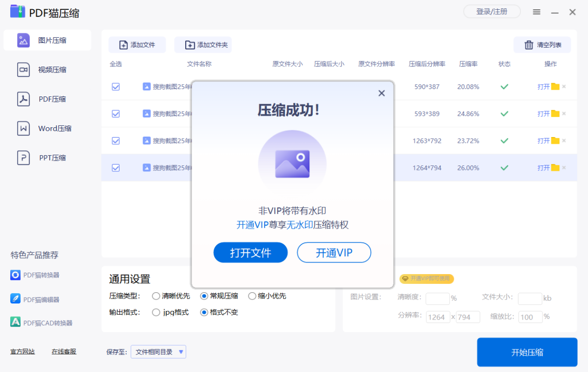Screen dimensions: 588x372
Task: Choose the jpg格式 output radio option
Action: pyautogui.click(x=156, y=312)
